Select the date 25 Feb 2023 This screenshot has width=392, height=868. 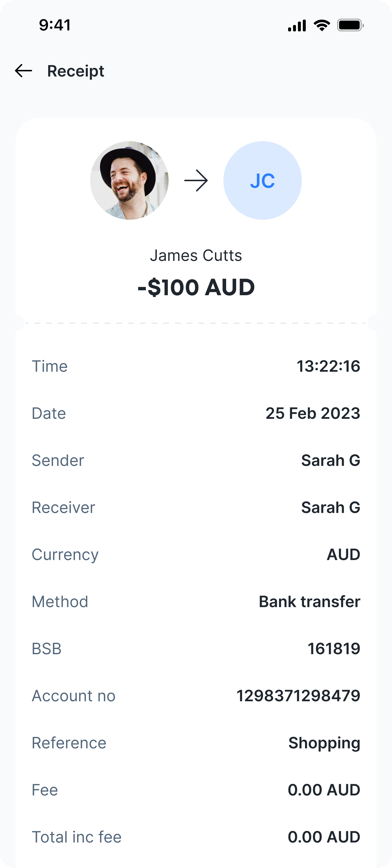(x=313, y=413)
